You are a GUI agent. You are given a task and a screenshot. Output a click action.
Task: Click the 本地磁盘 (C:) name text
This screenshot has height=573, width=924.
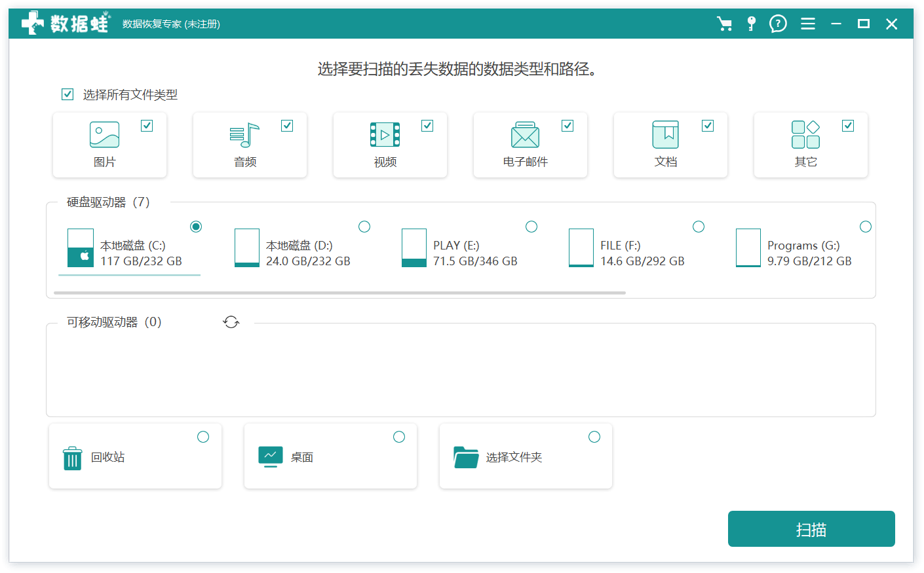click(132, 246)
